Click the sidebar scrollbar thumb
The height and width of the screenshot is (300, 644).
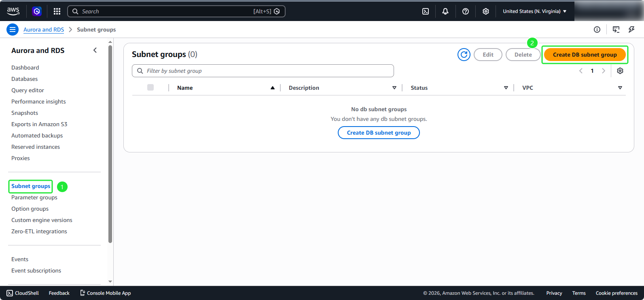(110, 144)
